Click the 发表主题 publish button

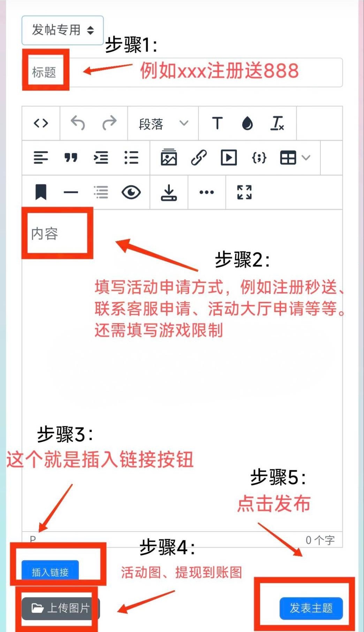click(x=311, y=608)
